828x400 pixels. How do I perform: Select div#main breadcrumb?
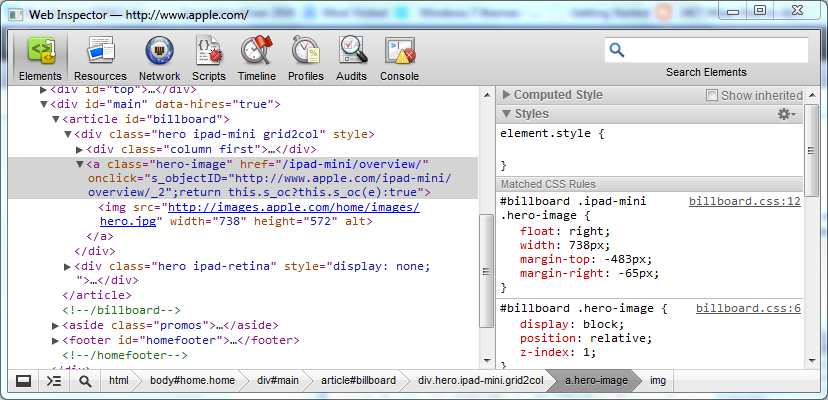click(x=278, y=380)
